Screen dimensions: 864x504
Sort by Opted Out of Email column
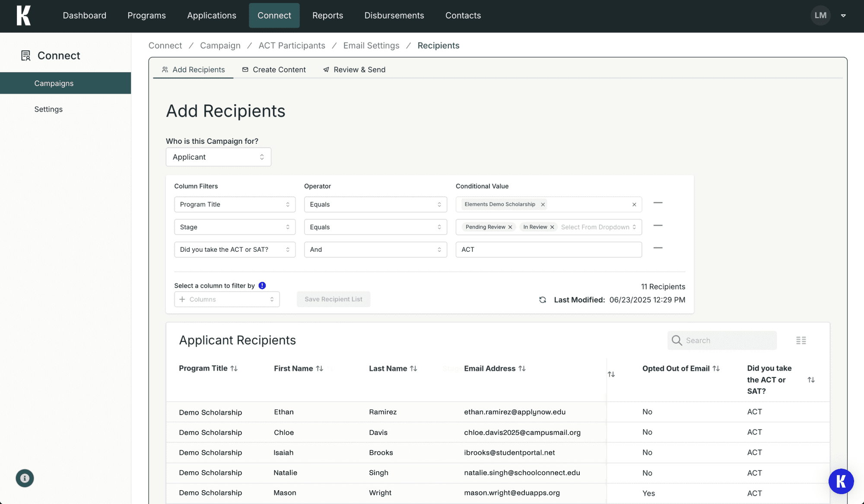(716, 368)
